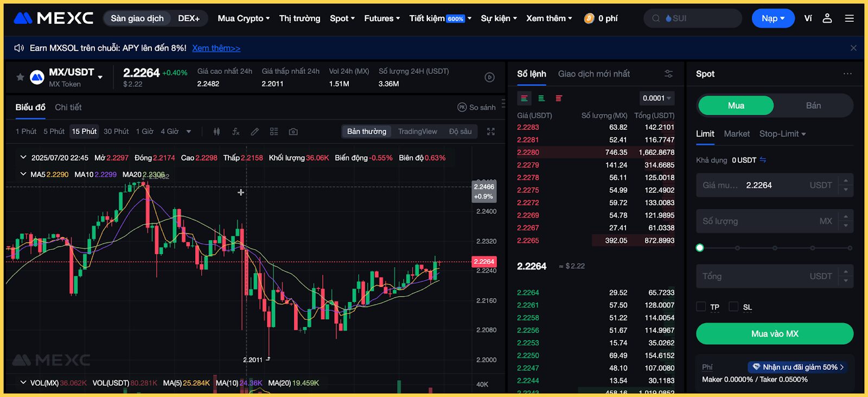Image resolution: width=868 pixels, height=397 pixels.
Task: Click the vertical dots handle beside chart panel
Action: 503,103
